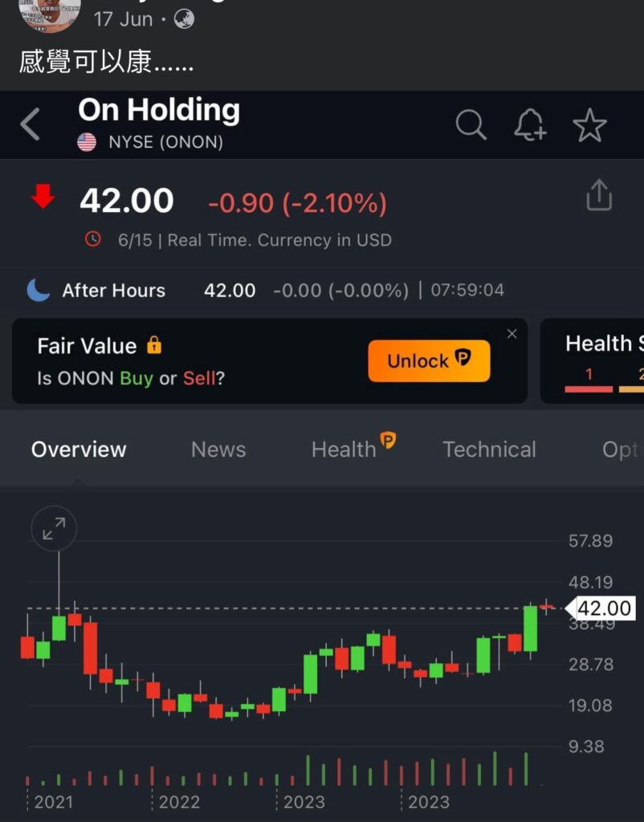Dismiss the Fair Value card
Screen dimensions: 644x822
[512, 334]
